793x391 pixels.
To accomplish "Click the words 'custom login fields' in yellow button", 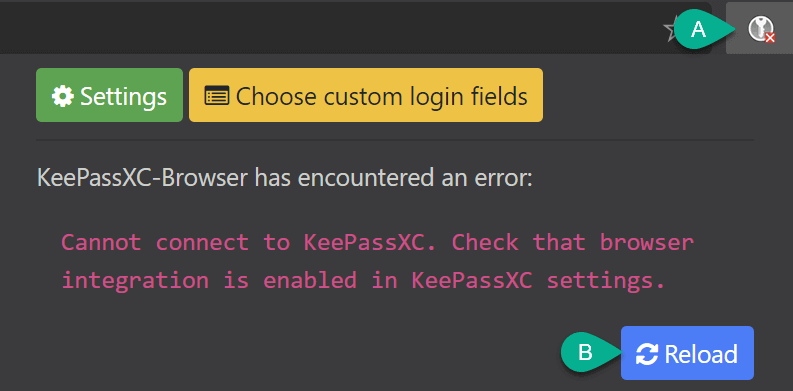I will click(x=426, y=96).
